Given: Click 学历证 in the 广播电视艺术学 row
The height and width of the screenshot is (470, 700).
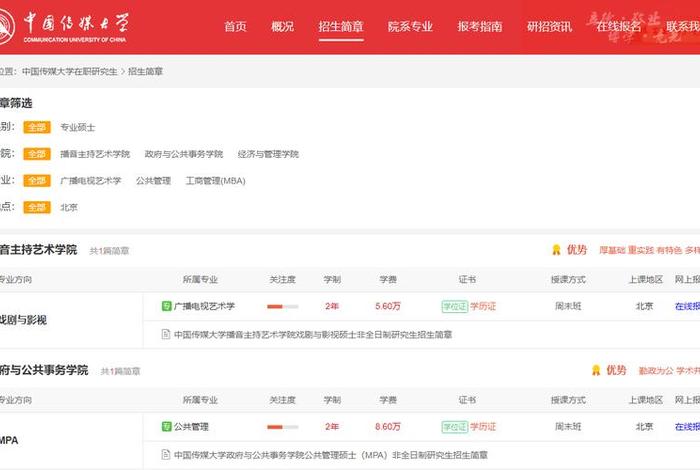Looking at the screenshot, I should click(483, 306).
